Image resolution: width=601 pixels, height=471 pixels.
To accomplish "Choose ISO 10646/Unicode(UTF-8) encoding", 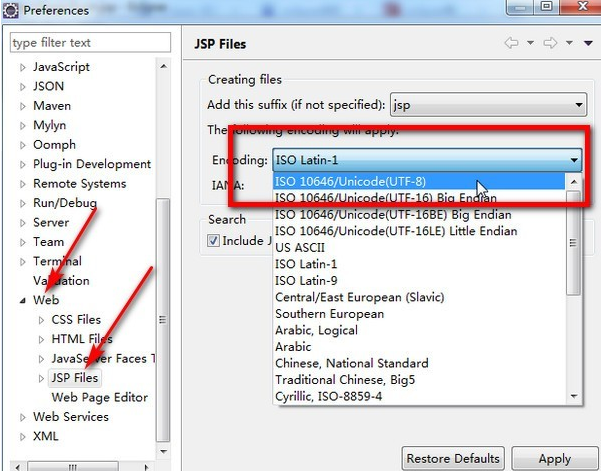I will 419,181.
